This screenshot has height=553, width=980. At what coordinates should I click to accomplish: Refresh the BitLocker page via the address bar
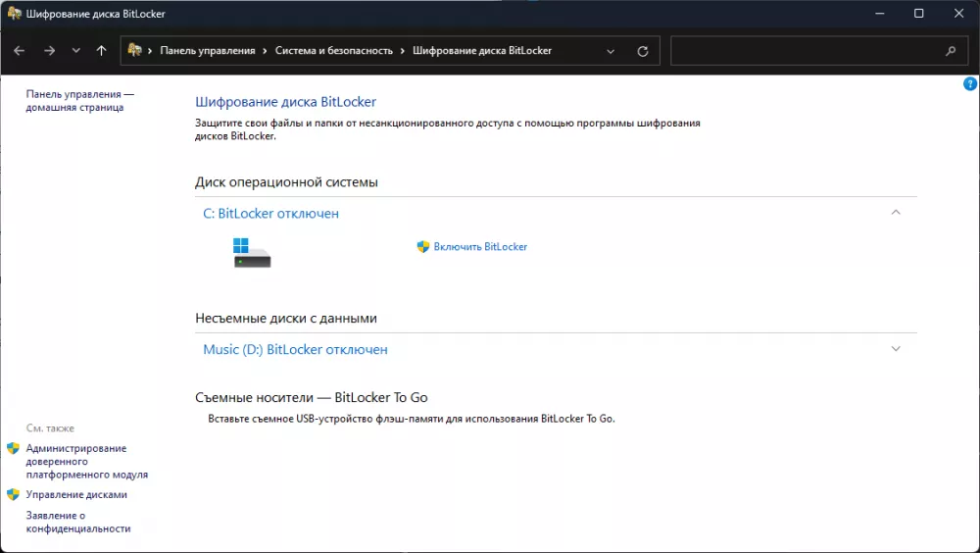643,51
